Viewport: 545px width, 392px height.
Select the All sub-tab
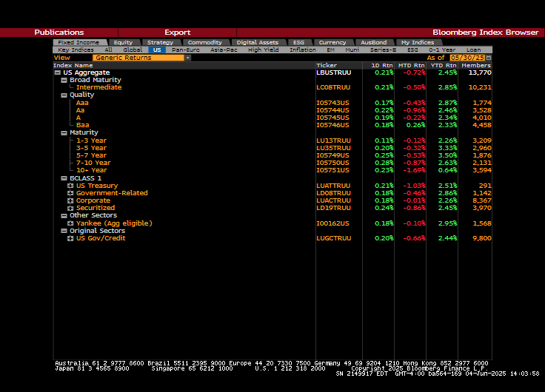click(x=108, y=50)
